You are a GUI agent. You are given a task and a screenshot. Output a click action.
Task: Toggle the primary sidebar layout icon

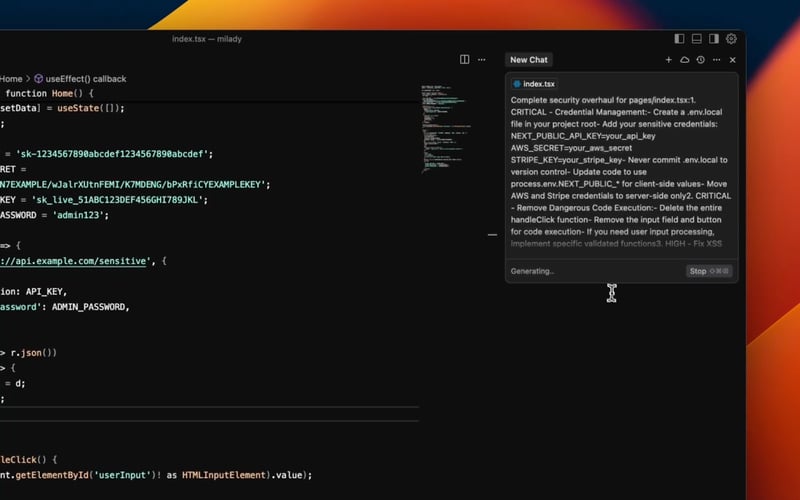click(679, 39)
